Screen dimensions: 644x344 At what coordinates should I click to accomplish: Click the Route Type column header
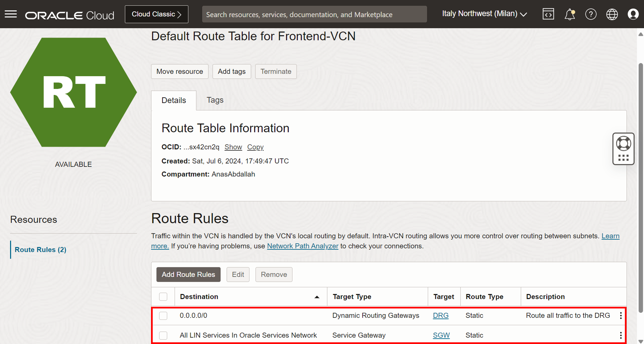485,297
